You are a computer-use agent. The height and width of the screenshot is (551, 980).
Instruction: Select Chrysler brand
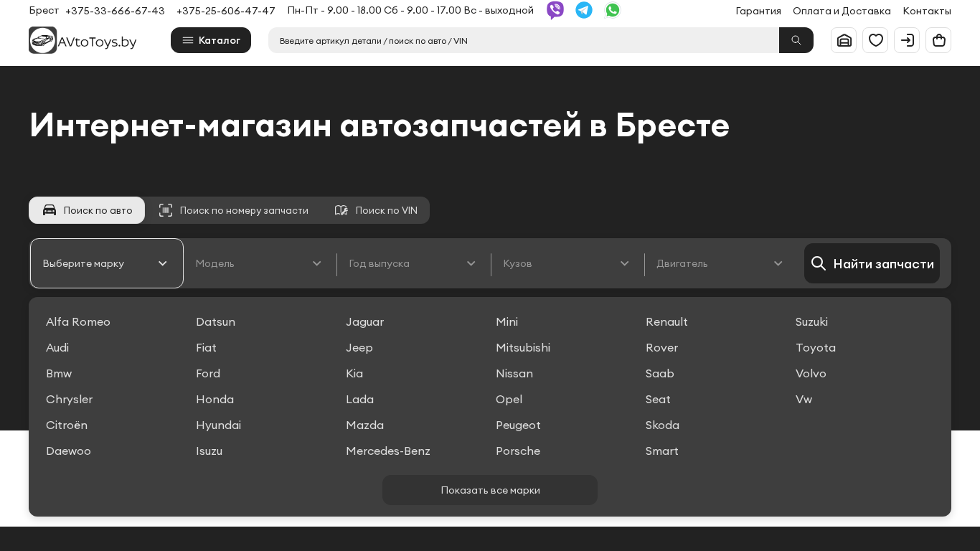pyautogui.click(x=69, y=399)
